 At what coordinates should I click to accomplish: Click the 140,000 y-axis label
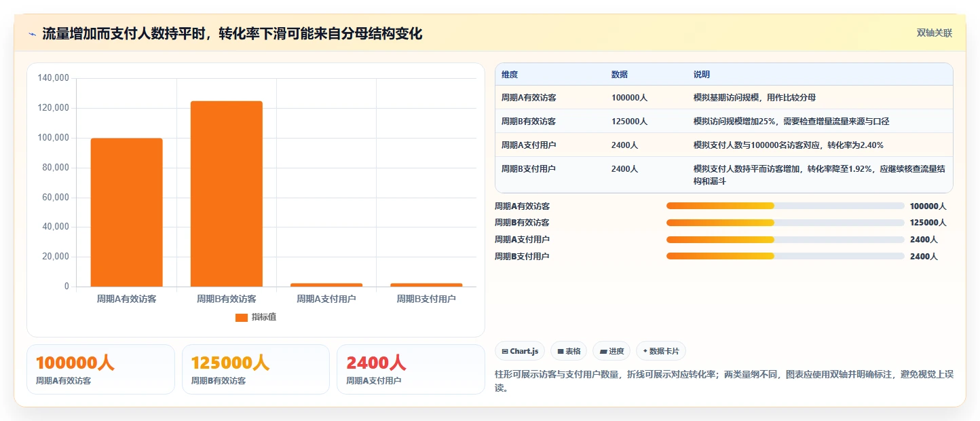click(x=54, y=78)
